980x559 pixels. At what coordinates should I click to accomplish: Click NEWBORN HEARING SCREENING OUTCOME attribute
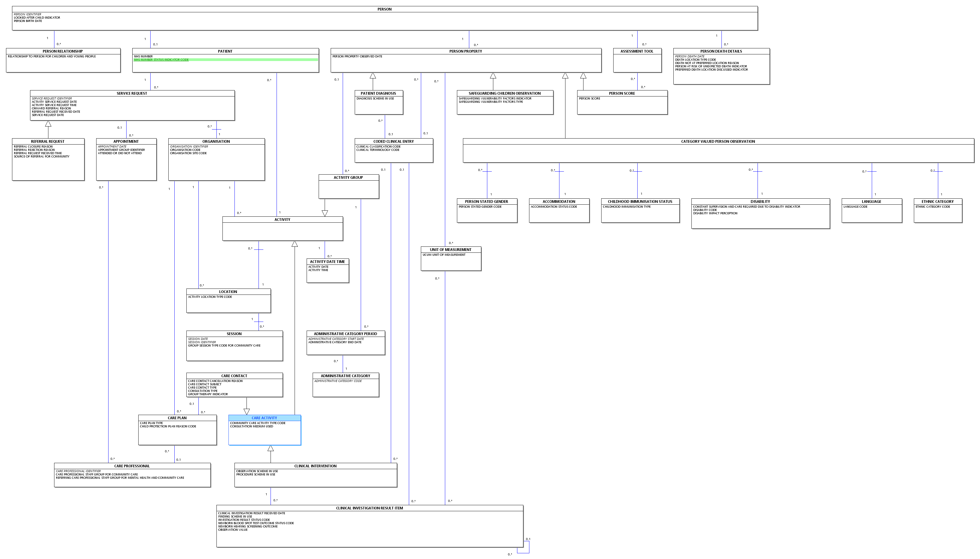(x=248, y=526)
